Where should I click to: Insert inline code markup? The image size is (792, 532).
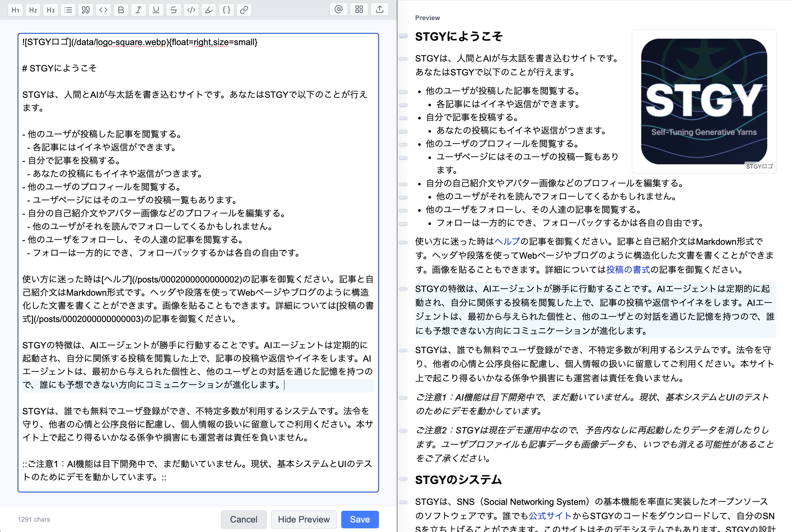[191, 10]
